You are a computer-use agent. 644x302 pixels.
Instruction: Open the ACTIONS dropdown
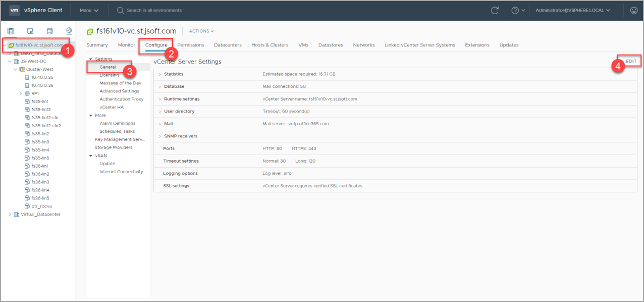201,31
